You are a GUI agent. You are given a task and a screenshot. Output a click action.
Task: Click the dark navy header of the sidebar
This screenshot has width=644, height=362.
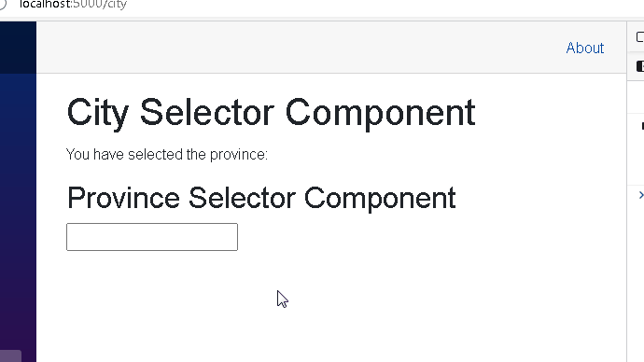(x=18, y=48)
